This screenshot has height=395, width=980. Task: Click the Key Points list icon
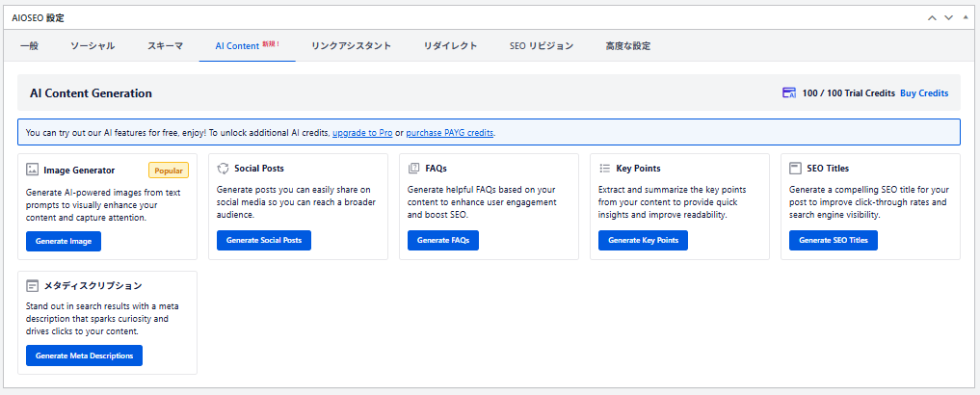coord(604,169)
